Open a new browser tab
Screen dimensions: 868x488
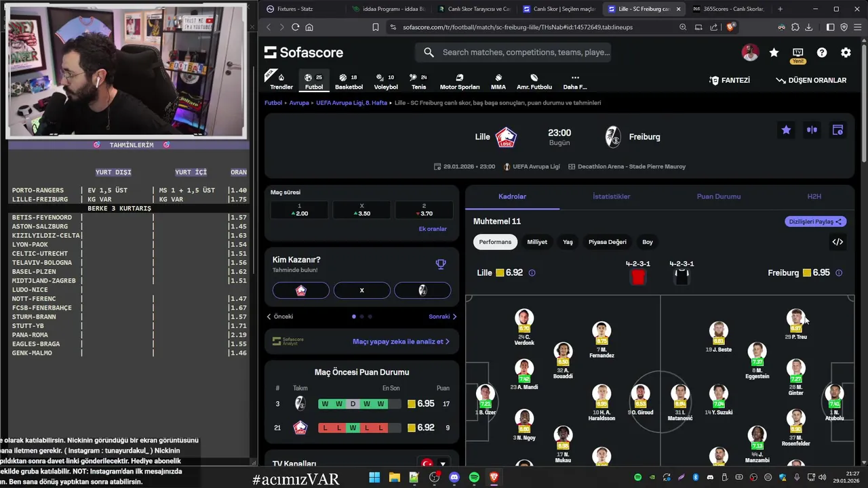pyautogui.click(x=780, y=9)
